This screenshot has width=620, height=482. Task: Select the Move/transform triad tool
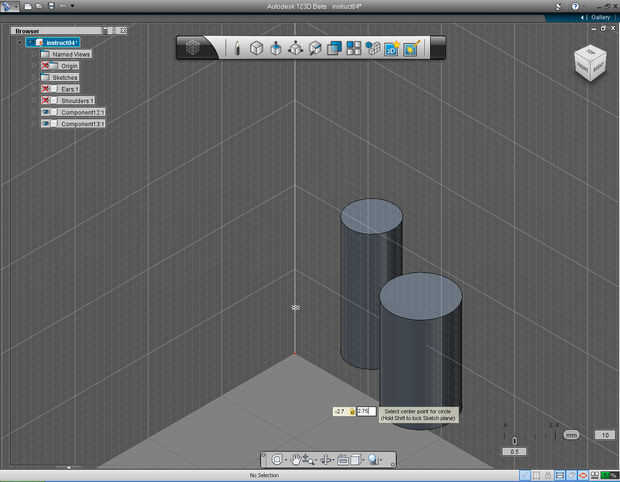click(x=295, y=48)
